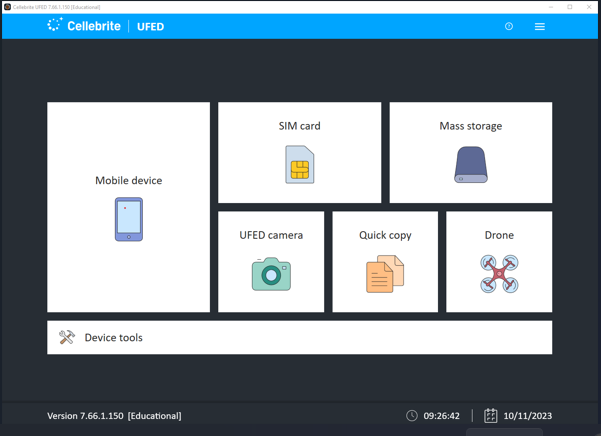Click the window title "Cellebrite UFED 7.66.1.150"

click(57, 7)
